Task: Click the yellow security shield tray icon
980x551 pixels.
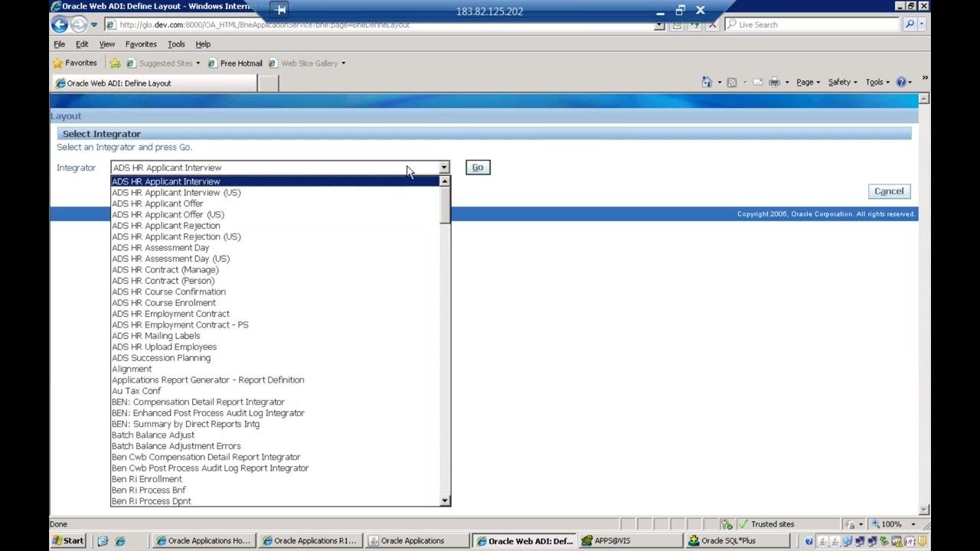Action: (x=923, y=541)
